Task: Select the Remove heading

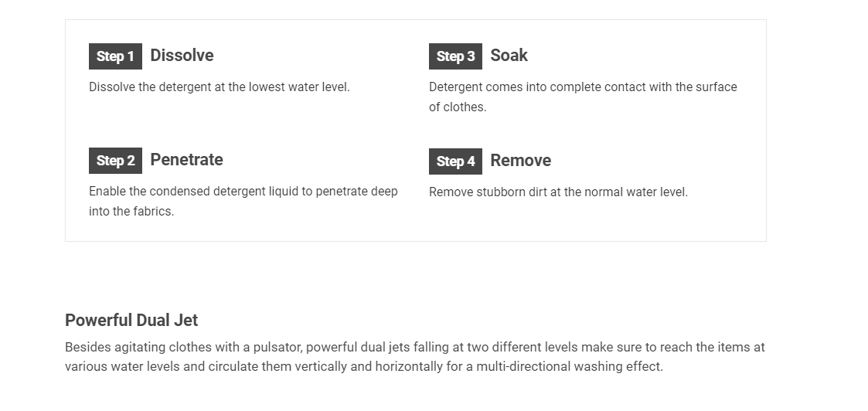Action: pos(520,161)
